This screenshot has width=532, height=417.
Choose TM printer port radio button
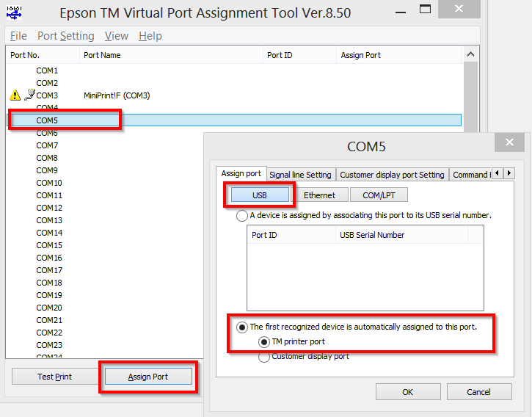pos(264,341)
